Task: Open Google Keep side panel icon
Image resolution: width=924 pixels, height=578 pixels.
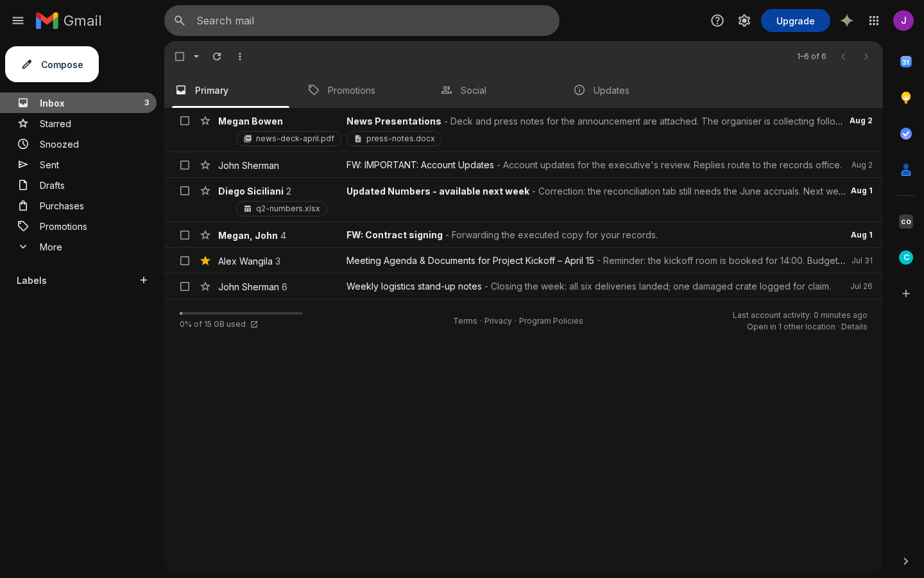Action: pyautogui.click(x=906, y=98)
